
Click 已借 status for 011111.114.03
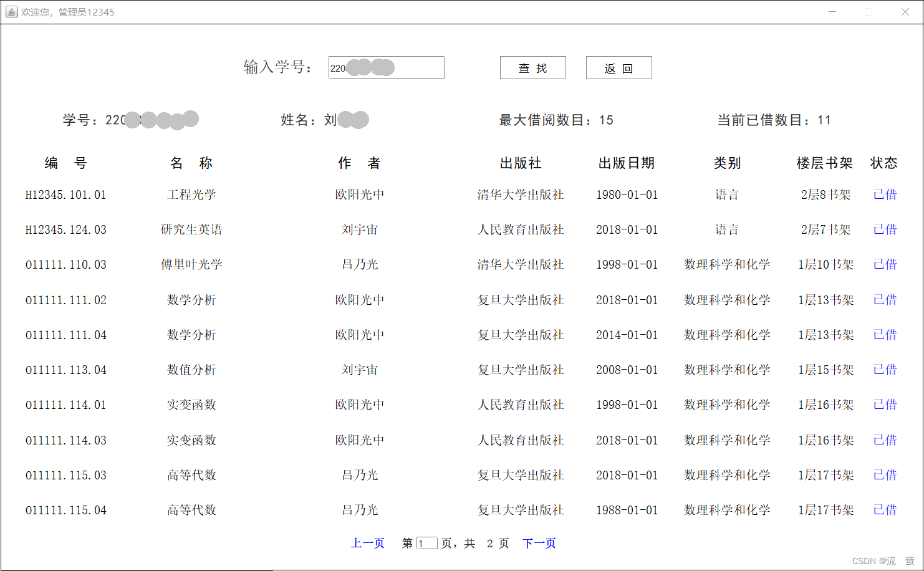click(x=885, y=440)
